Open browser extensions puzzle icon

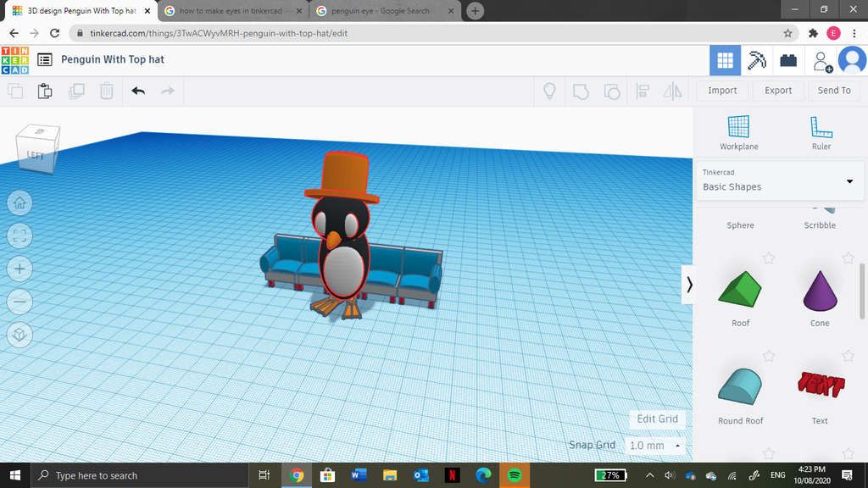813,33
